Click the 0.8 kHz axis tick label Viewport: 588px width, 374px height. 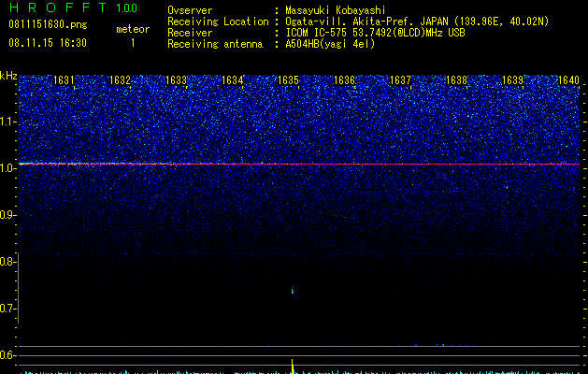[x=8, y=262]
